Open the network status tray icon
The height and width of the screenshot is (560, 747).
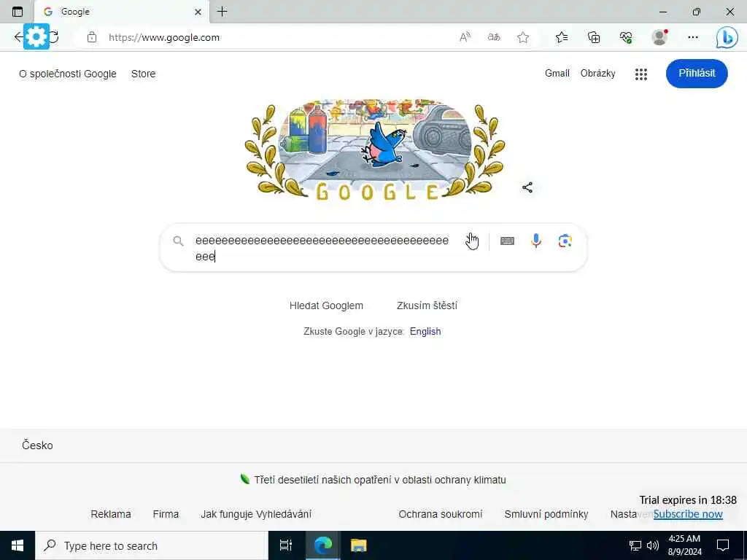[x=635, y=545]
